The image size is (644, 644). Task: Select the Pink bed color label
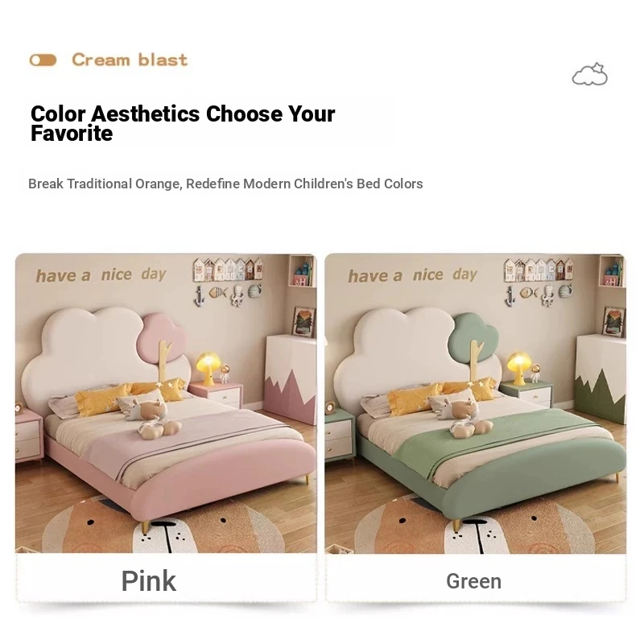[x=149, y=580]
